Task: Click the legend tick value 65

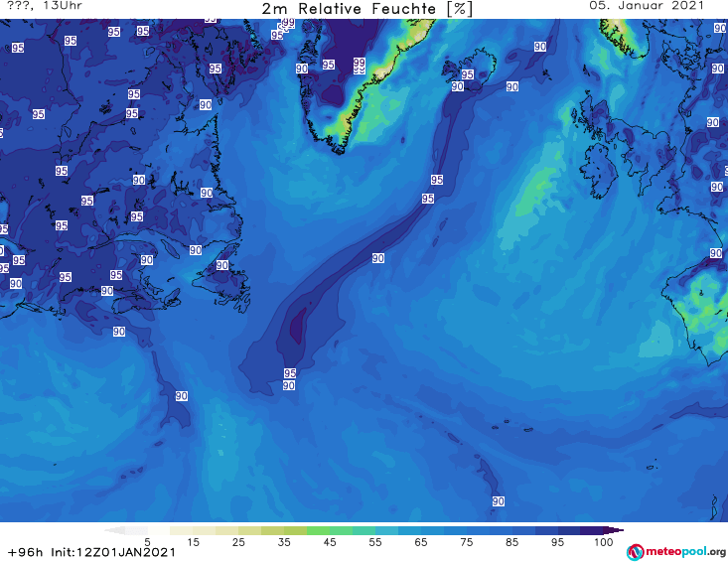Action: (421, 542)
